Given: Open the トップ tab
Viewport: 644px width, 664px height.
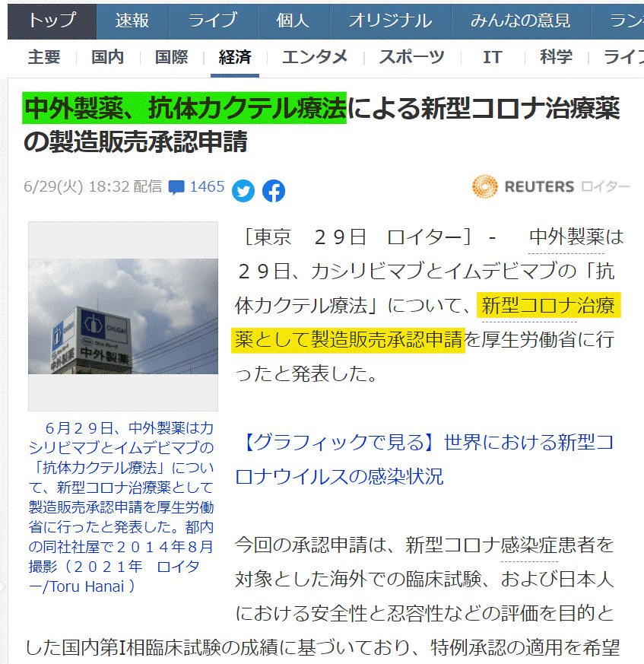Looking at the screenshot, I should (x=52, y=21).
